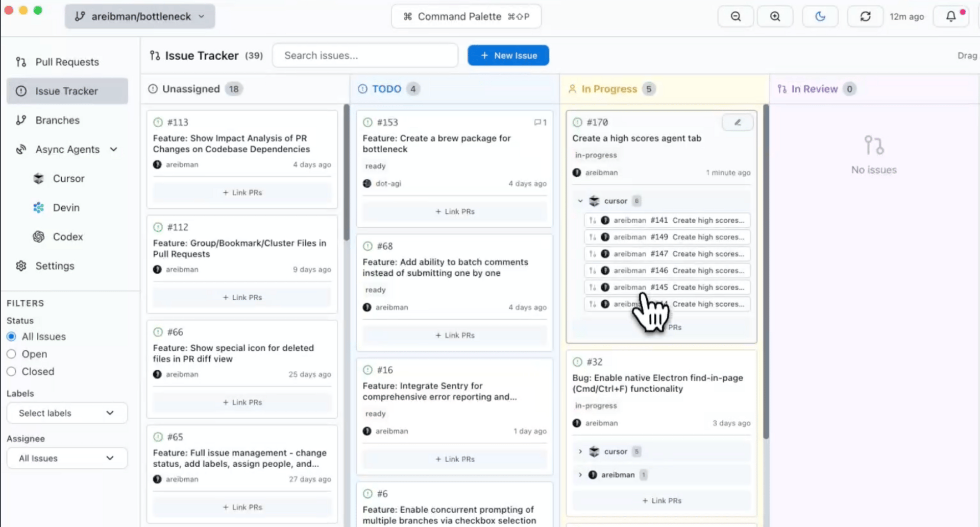Click the TODO column clock icon
Screen dimensions: 980x527
click(362, 89)
